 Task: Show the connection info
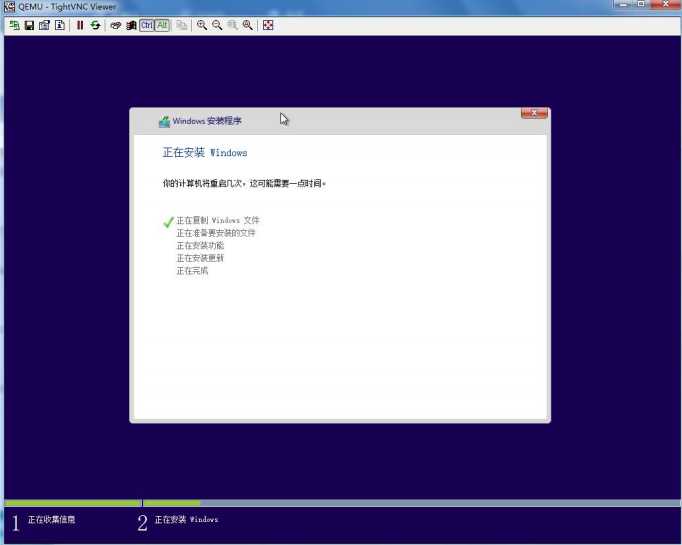click(60, 25)
